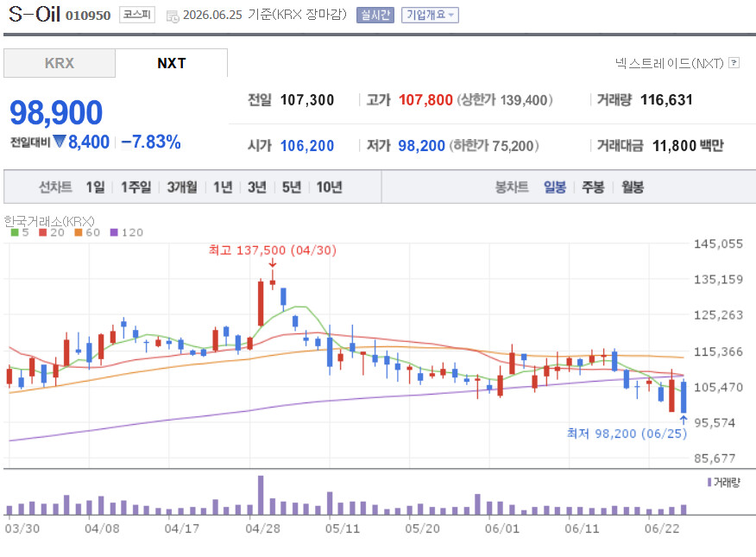Click the current price 98,900

(x=56, y=112)
